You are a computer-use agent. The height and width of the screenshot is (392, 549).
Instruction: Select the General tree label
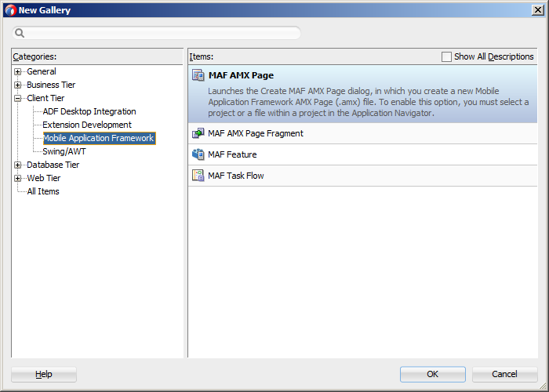pyautogui.click(x=42, y=72)
